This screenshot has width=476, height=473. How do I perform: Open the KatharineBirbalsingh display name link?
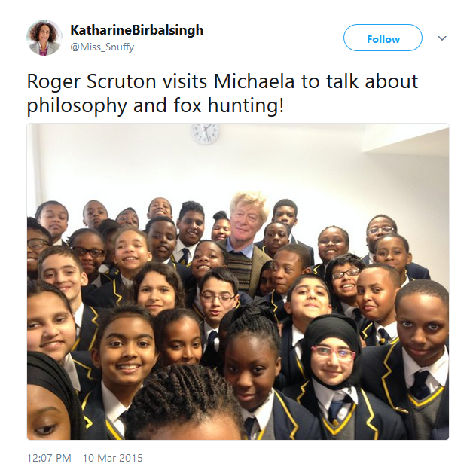(x=137, y=30)
